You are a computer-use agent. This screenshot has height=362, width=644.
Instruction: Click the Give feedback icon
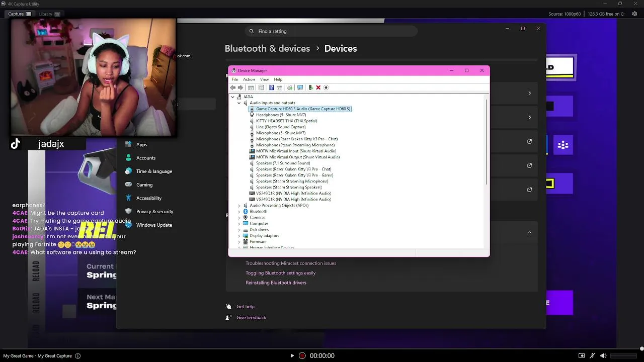click(x=228, y=317)
